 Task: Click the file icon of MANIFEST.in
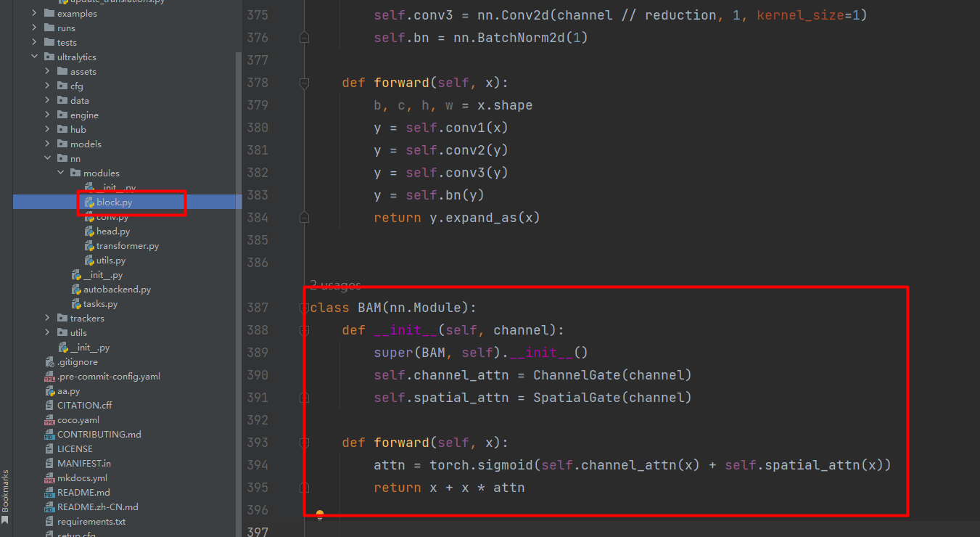pos(49,464)
